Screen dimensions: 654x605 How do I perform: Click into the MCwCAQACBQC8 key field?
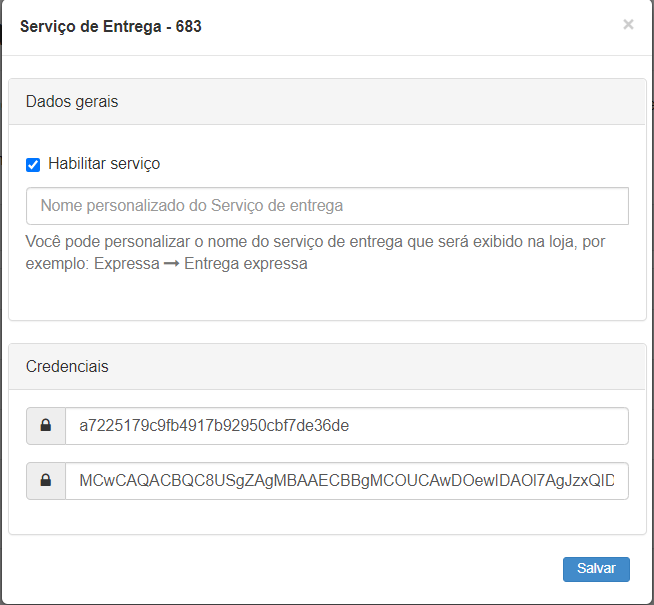click(x=346, y=481)
